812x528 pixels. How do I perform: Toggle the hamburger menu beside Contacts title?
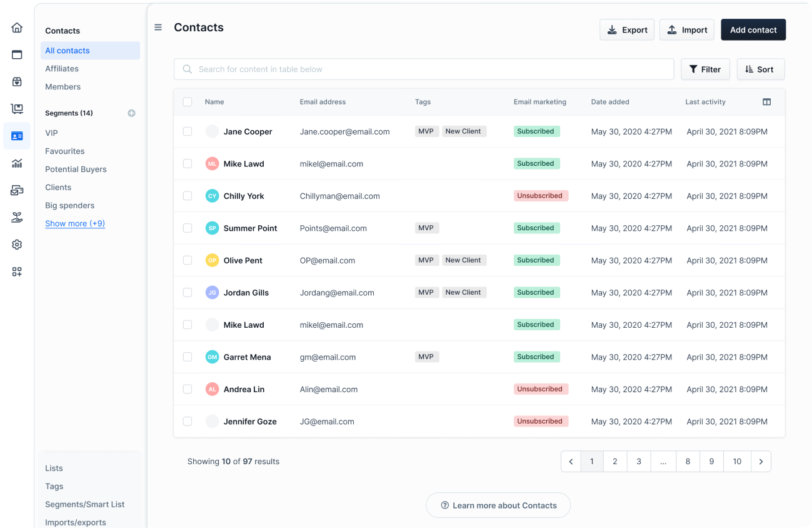coord(158,28)
